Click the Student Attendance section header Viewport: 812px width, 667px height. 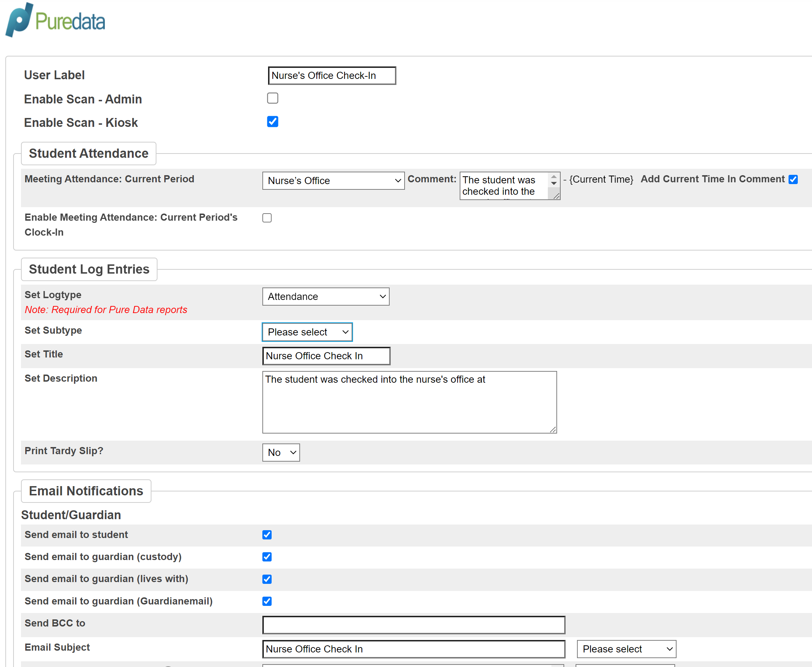click(x=89, y=153)
